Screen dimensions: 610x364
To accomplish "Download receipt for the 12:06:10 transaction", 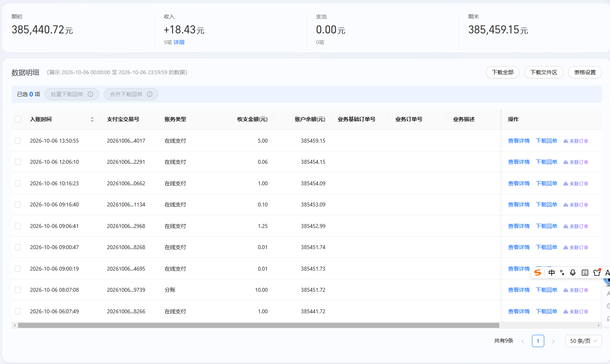I will (547, 162).
